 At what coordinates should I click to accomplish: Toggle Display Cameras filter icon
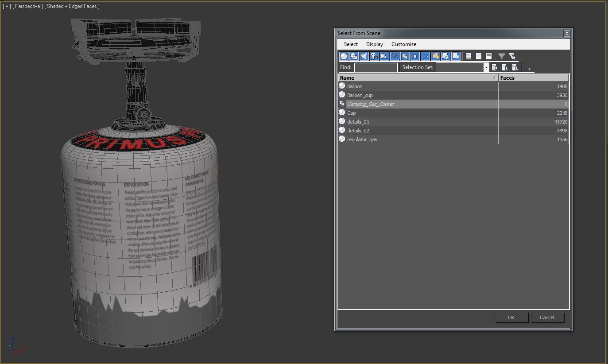pyautogui.click(x=374, y=56)
